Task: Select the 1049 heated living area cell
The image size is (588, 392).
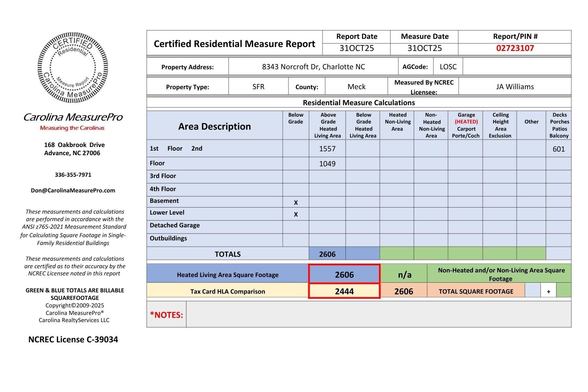Action: [327, 164]
